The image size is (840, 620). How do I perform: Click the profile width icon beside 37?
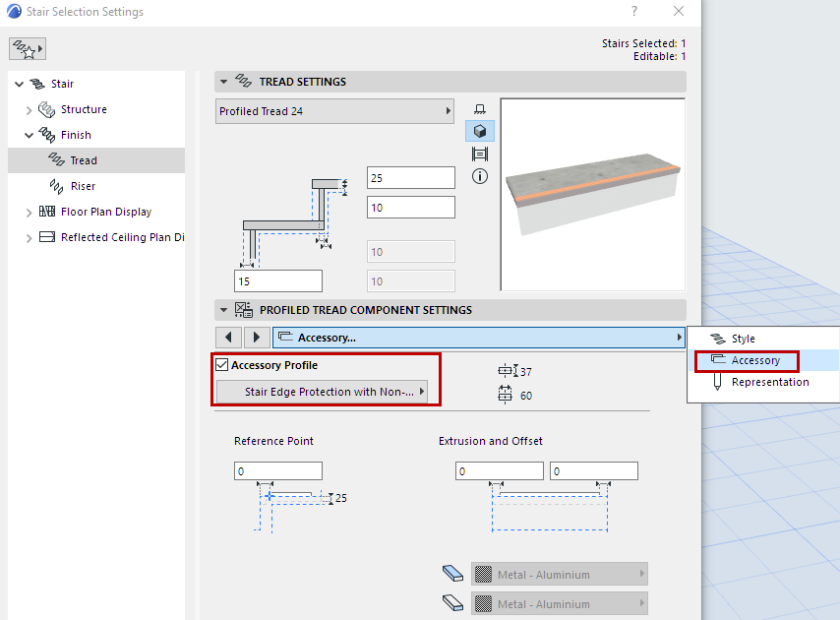point(508,371)
